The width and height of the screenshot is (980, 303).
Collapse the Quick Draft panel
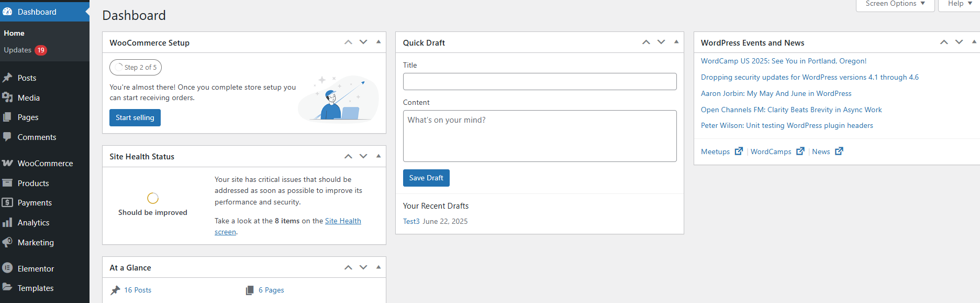coord(676,42)
